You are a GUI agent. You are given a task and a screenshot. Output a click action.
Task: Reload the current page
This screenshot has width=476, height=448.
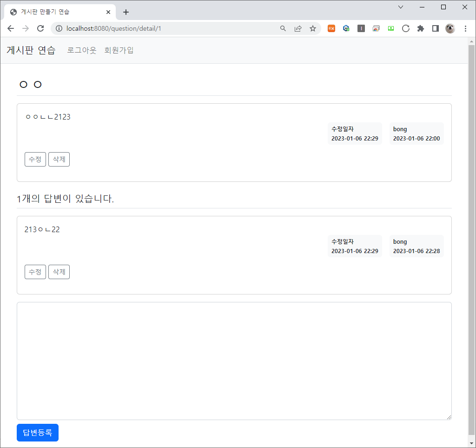[x=40, y=28]
